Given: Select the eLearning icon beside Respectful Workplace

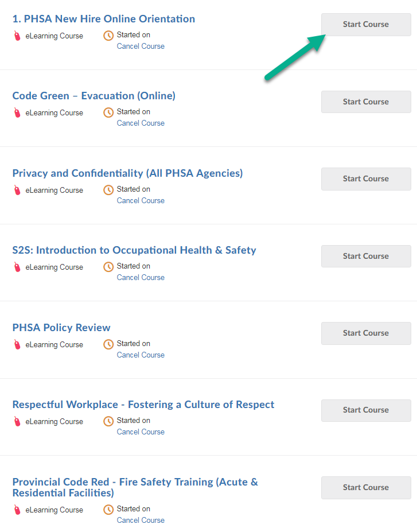Looking at the screenshot, I should (x=16, y=421).
